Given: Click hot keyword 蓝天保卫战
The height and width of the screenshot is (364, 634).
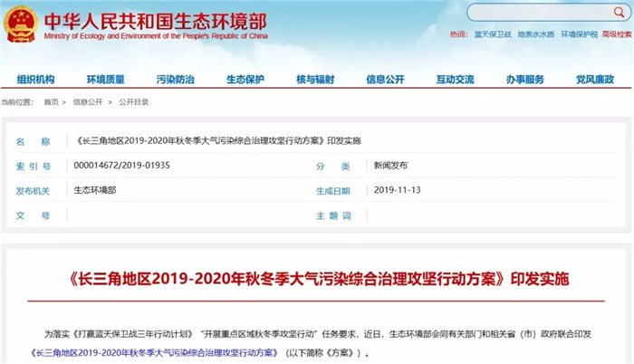Looking at the screenshot, I should pyautogui.click(x=493, y=34).
